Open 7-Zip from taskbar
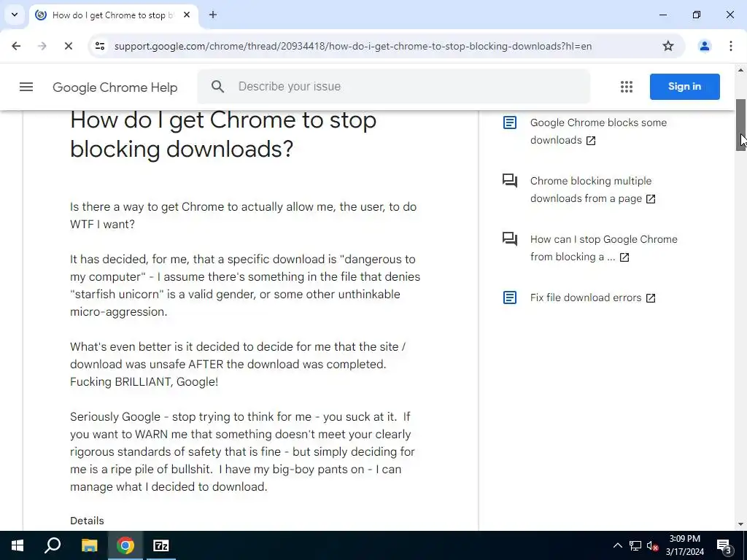Viewport: 747px width, 560px height. point(161,545)
